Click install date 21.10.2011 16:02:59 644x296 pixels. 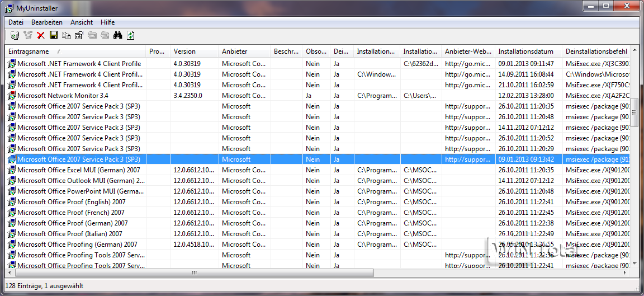point(526,84)
